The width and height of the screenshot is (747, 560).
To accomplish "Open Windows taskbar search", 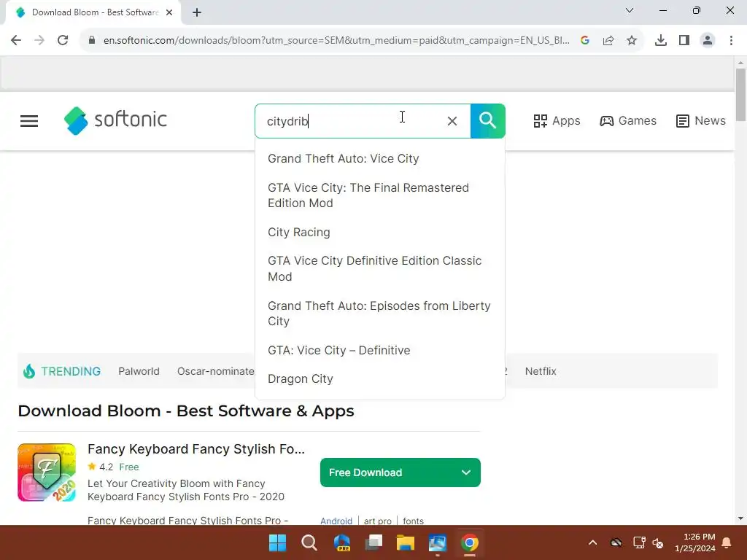I will click(x=309, y=542).
